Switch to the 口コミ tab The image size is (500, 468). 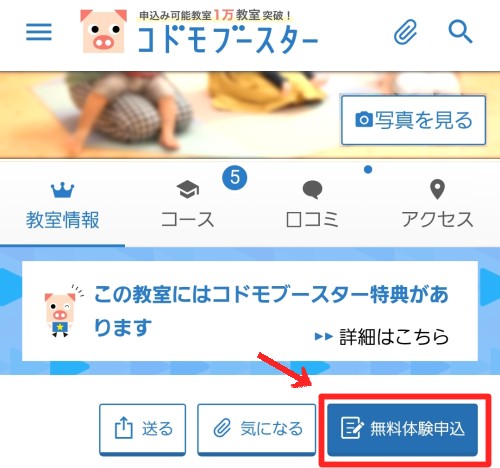312,205
